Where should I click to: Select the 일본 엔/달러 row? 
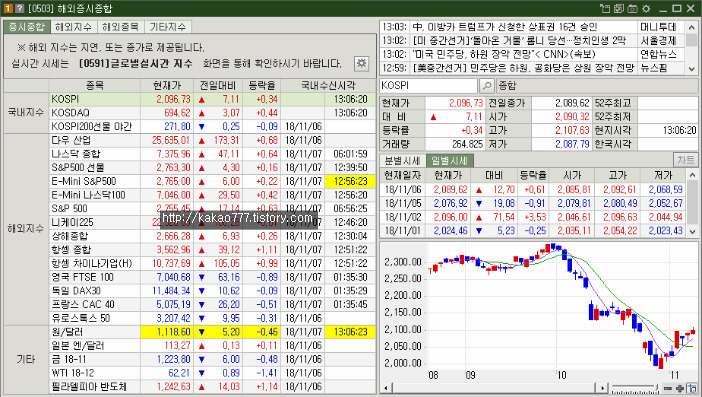[212, 346]
